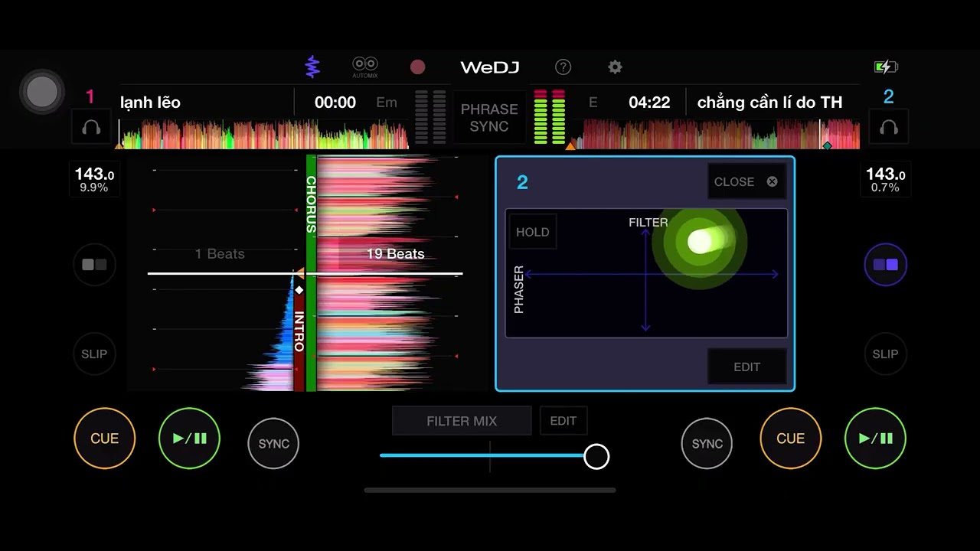The image size is (980, 551).
Task: Click deck 1 overview waveform
Action: [264, 134]
